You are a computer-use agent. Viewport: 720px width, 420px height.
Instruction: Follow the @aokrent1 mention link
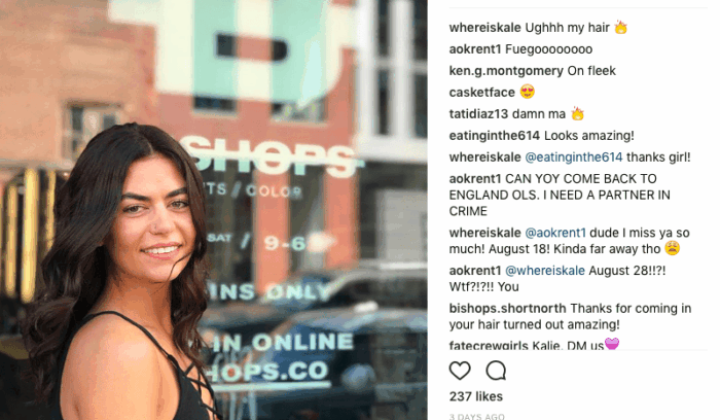coord(555,233)
